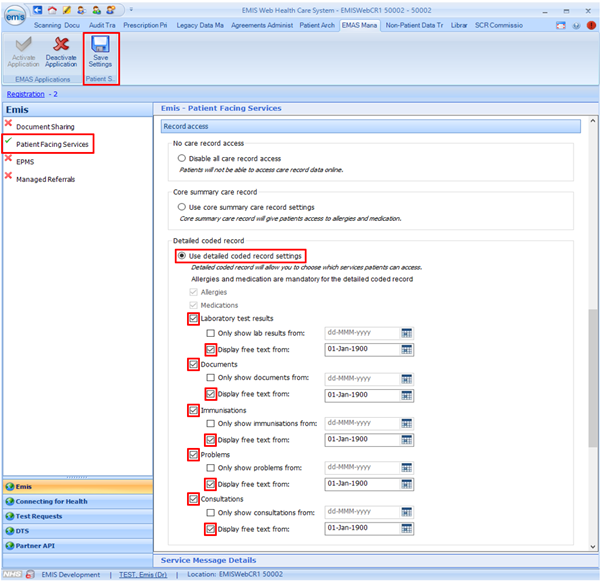Screen dimensions: 602x582
Task: Select Document Sharing in Emis list
Action: 45,127
